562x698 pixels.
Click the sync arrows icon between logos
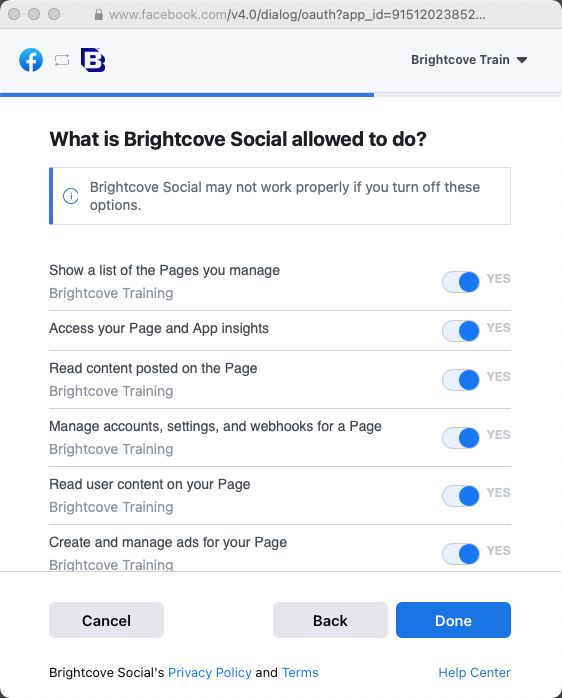(62, 60)
